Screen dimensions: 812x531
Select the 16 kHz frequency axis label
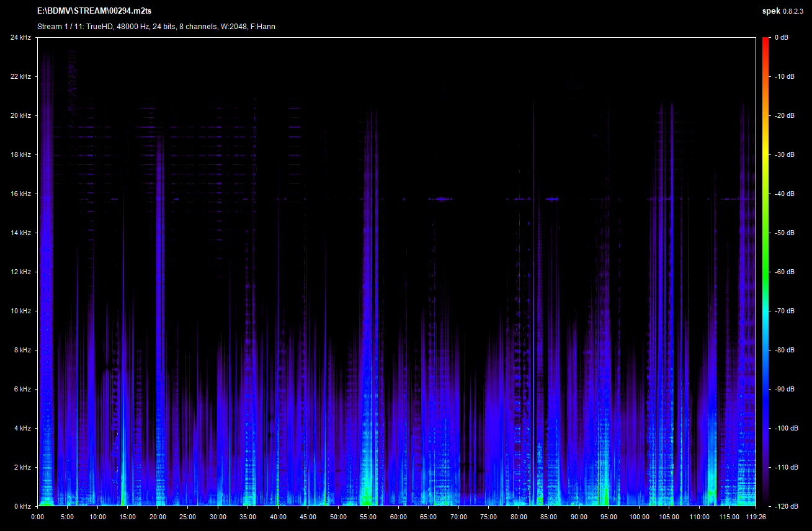(x=20, y=194)
